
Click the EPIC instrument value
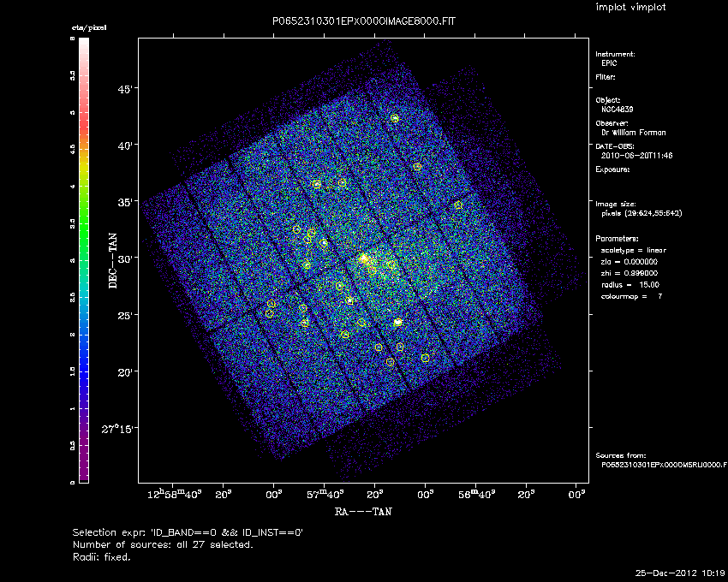coord(609,63)
